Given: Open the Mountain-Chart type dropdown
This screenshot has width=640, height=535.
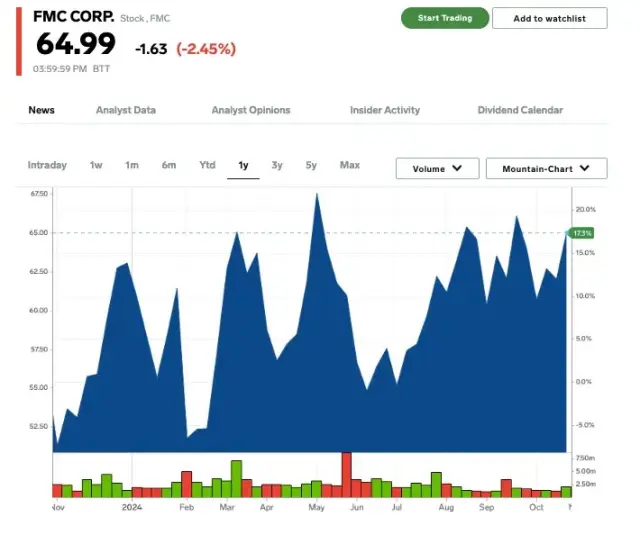Looking at the screenshot, I should pyautogui.click(x=546, y=169).
